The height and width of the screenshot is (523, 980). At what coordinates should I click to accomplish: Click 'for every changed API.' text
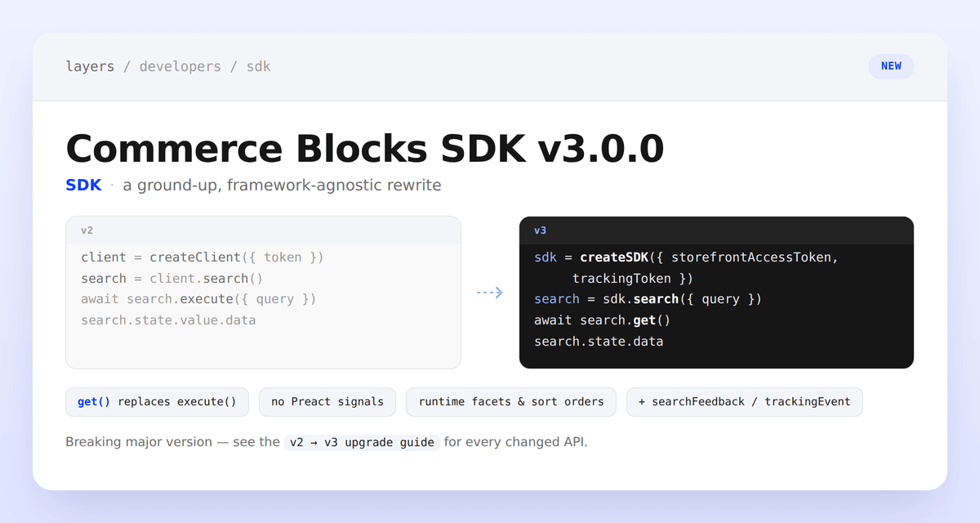516,442
